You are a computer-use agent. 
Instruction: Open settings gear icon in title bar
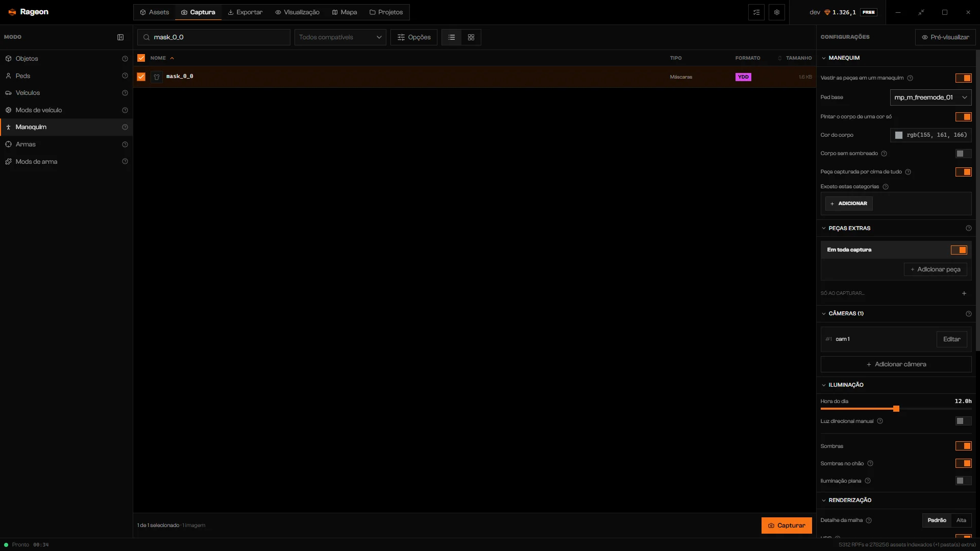coord(777,12)
